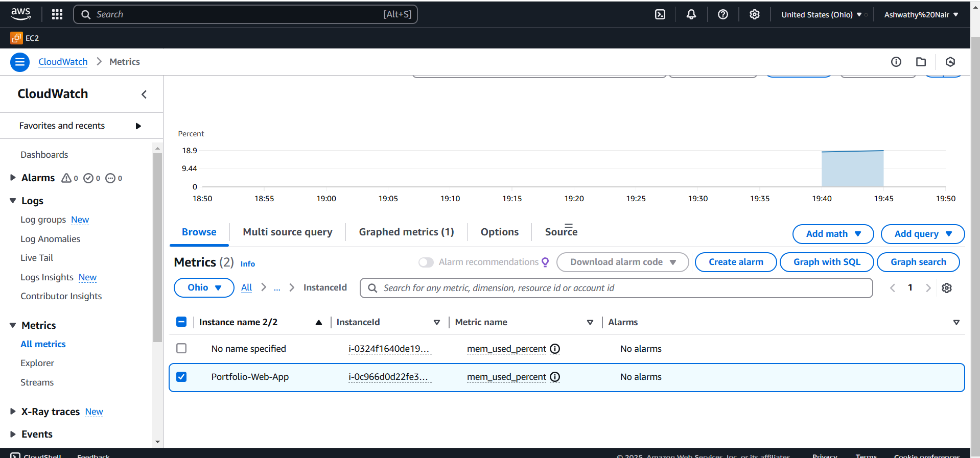Focus the metric search input field

616,288
